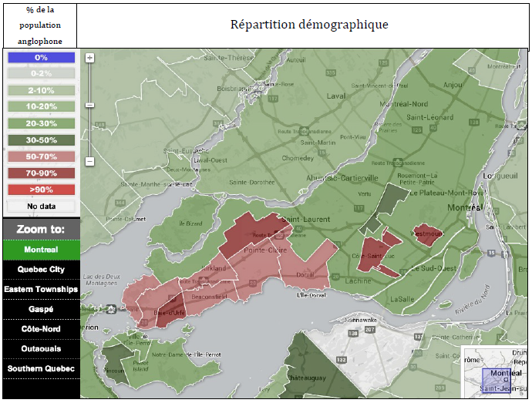Go to Southern Quebec view
The image size is (532, 403).
pyautogui.click(x=41, y=368)
